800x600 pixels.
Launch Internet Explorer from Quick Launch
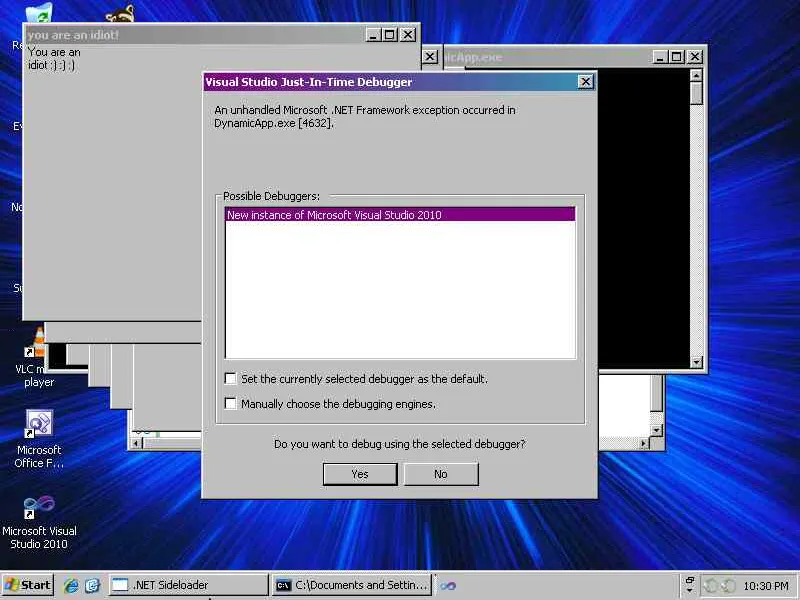click(x=71, y=585)
